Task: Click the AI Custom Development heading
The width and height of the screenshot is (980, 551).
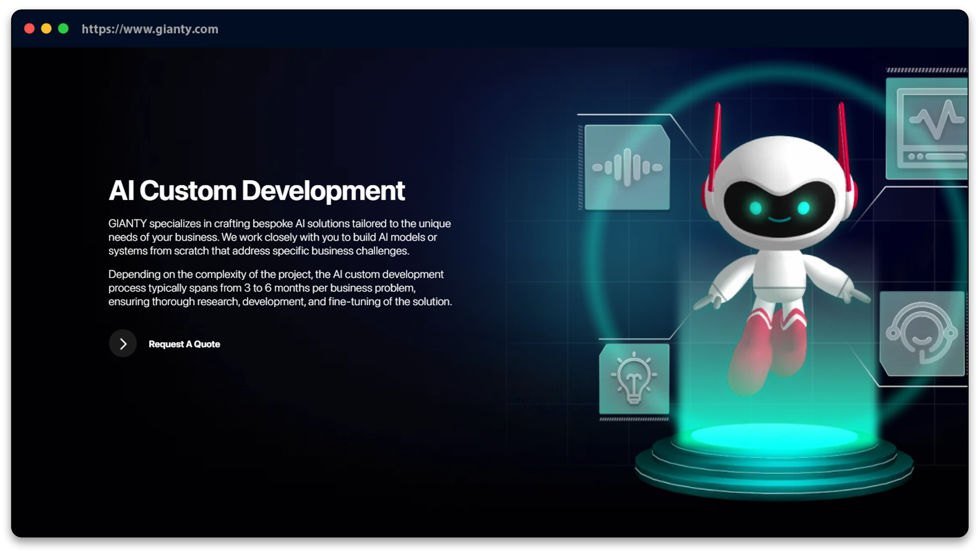Action: click(256, 190)
